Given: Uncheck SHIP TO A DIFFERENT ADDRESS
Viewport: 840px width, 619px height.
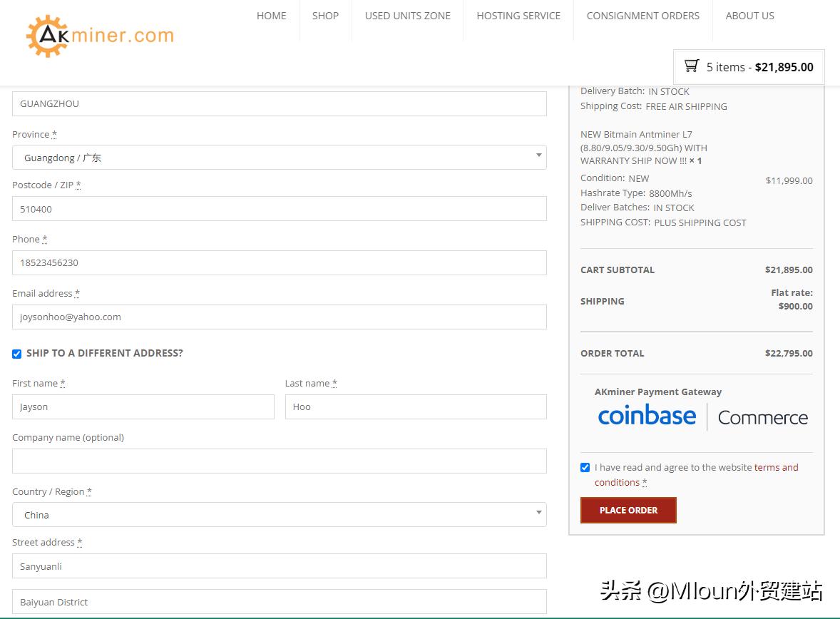Looking at the screenshot, I should (16, 354).
